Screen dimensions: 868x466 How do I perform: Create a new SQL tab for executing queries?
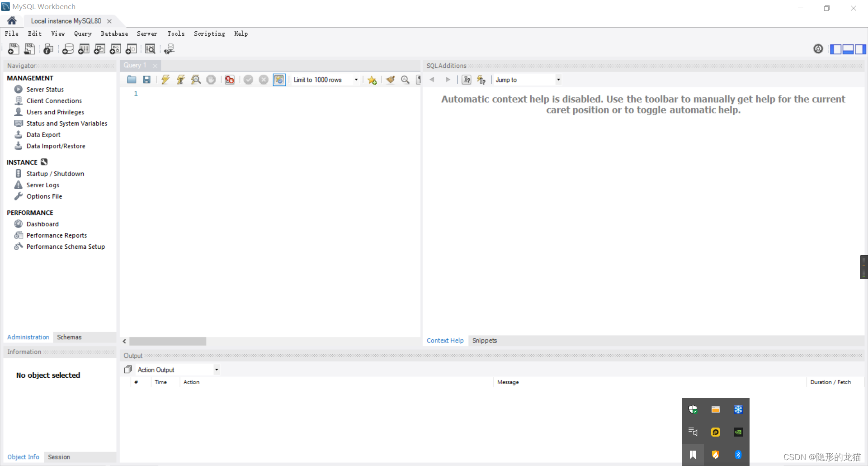(x=14, y=49)
